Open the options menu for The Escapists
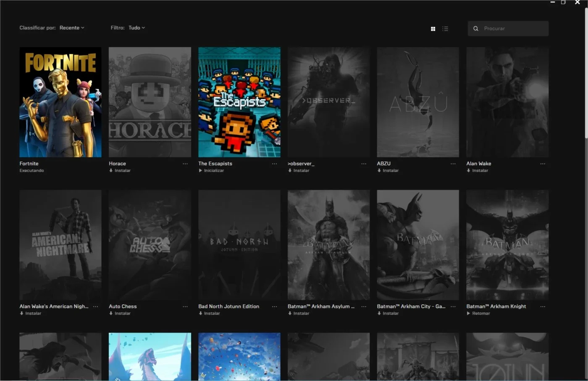 pyautogui.click(x=275, y=164)
